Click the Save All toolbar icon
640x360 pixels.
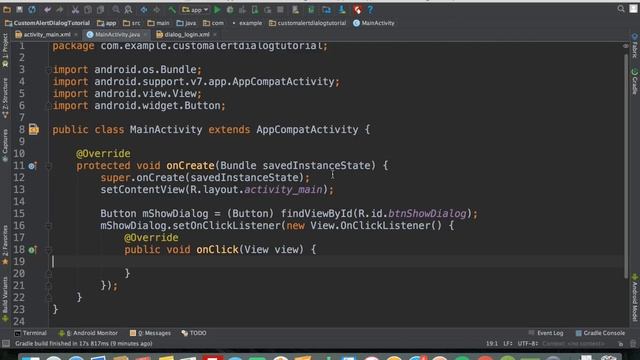click(x=19, y=9)
